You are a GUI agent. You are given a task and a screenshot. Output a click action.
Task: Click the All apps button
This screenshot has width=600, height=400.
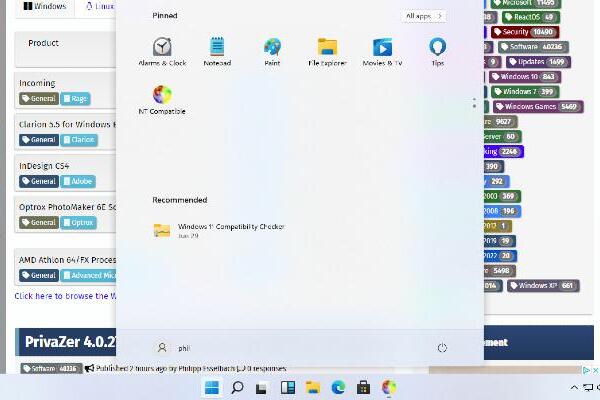click(x=424, y=16)
